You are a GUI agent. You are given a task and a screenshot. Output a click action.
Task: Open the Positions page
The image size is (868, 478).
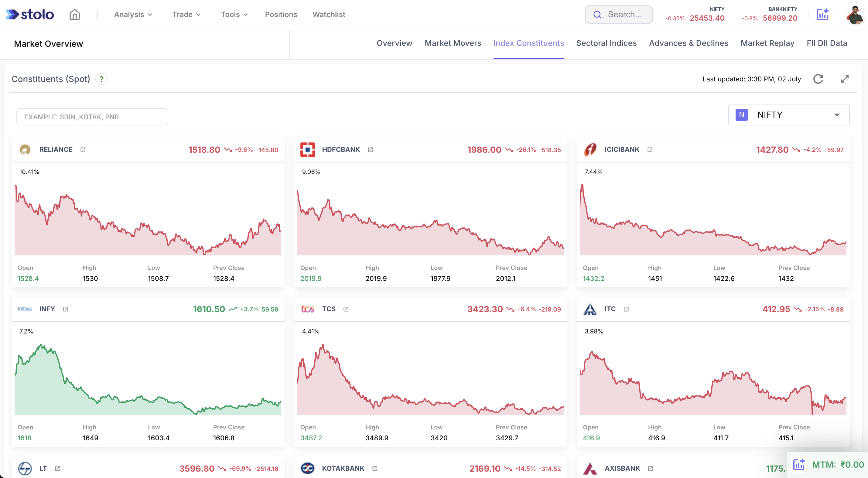point(281,15)
